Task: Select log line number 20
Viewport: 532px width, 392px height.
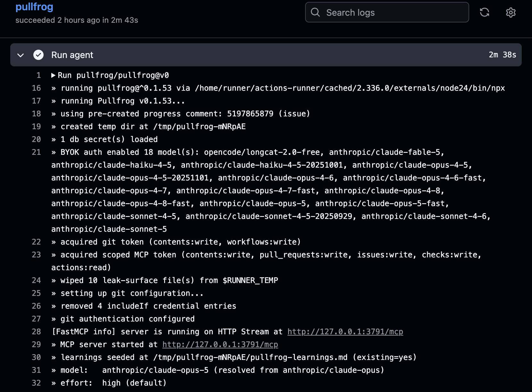Action: point(37,139)
